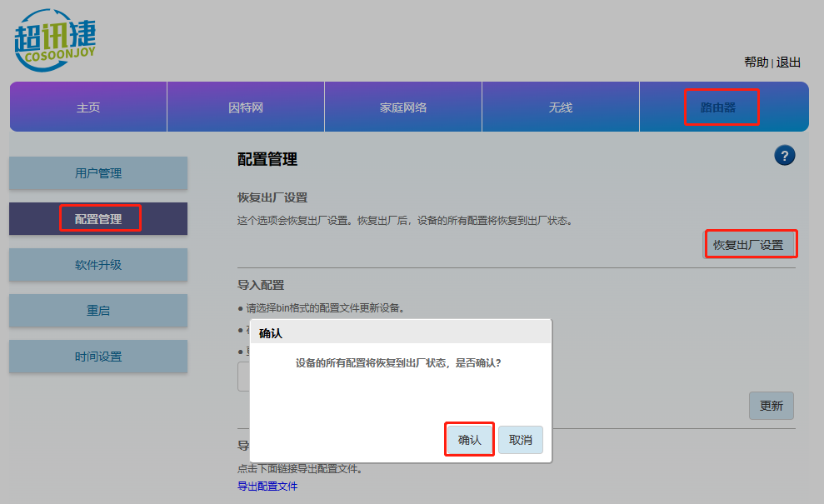Screen dimensions: 824x504
Task: Go to 软件升级 in the sidebar
Action: coord(98,265)
